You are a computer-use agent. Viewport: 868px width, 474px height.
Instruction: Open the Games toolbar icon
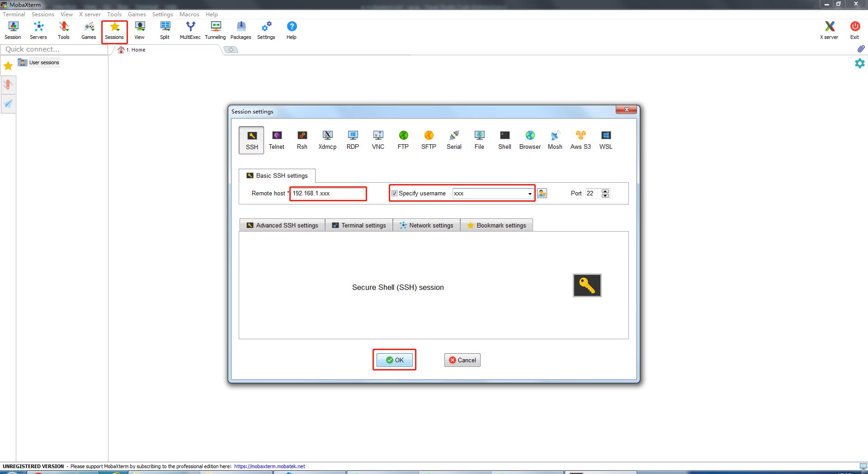click(89, 31)
